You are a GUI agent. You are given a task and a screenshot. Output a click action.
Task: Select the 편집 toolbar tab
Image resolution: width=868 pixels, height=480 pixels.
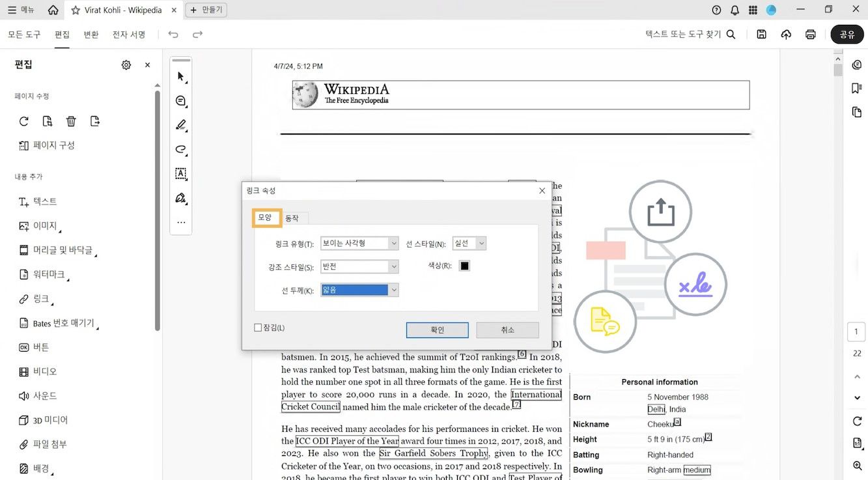point(62,35)
